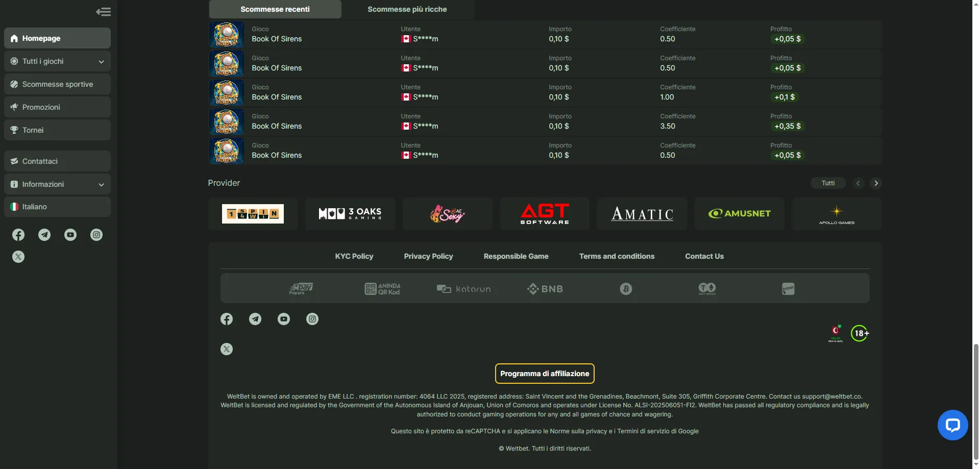Select the 3 Oaks Gaming provider card

tap(350, 214)
